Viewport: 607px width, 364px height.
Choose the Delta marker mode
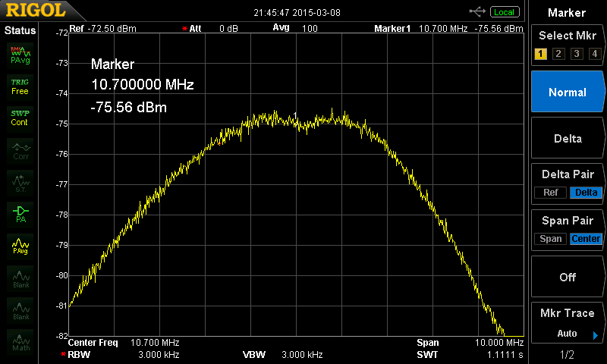pos(567,139)
